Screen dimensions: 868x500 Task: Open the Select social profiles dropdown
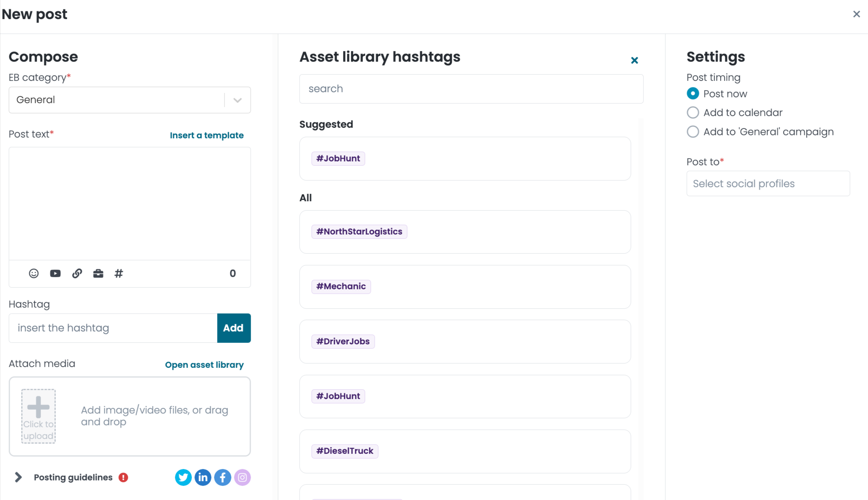point(768,183)
